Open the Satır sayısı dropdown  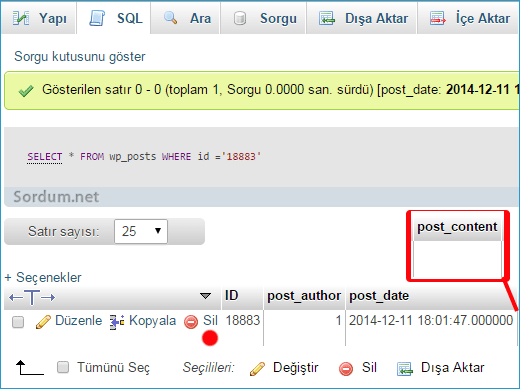tap(141, 231)
